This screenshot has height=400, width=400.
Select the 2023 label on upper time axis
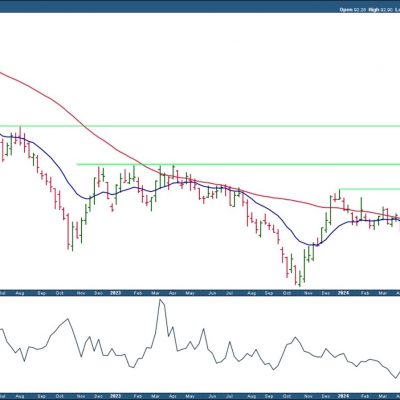coord(115,293)
